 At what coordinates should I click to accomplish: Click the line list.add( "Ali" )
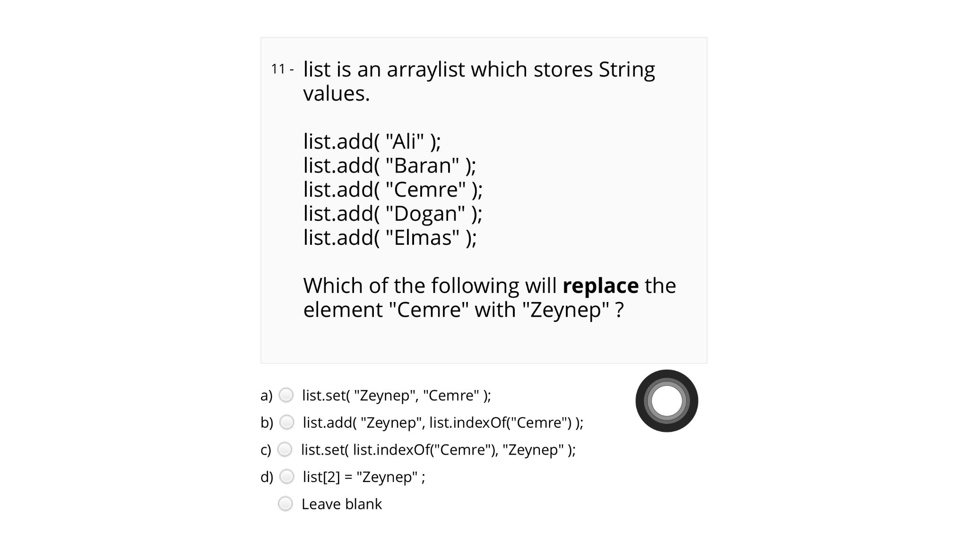tap(372, 140)
